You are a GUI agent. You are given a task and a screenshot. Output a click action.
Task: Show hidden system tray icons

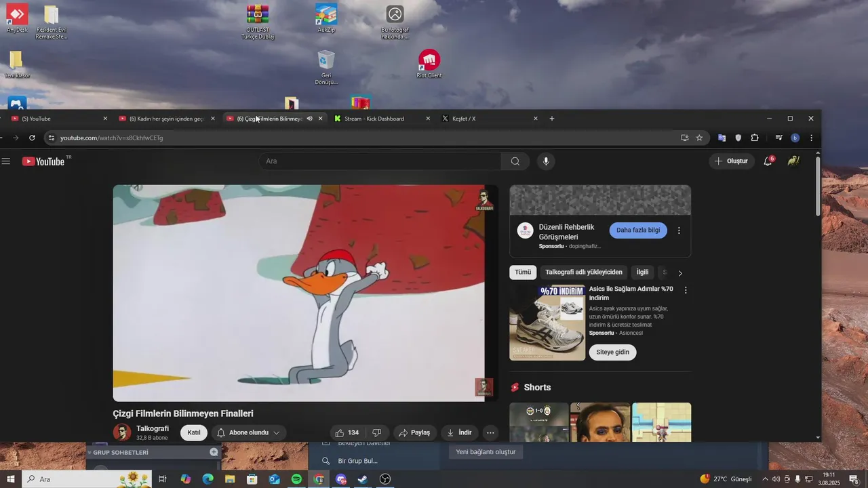point(766,479)
